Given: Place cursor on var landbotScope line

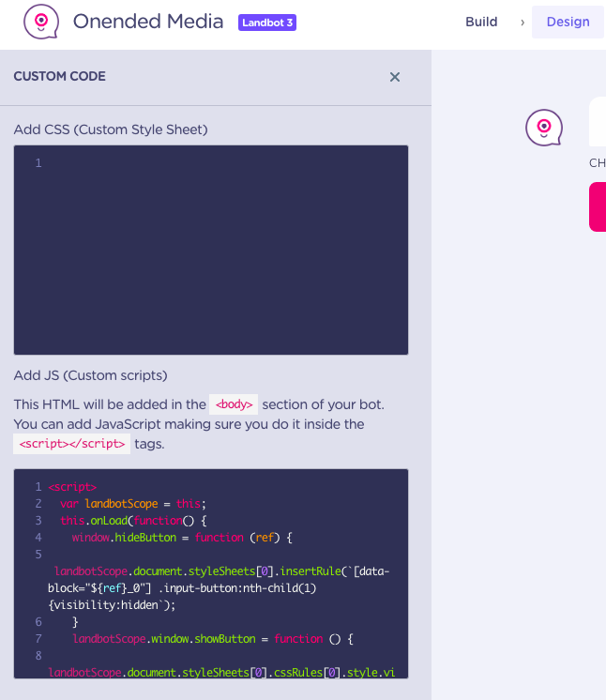Looking at the screenshot, I should pos(133,504).
